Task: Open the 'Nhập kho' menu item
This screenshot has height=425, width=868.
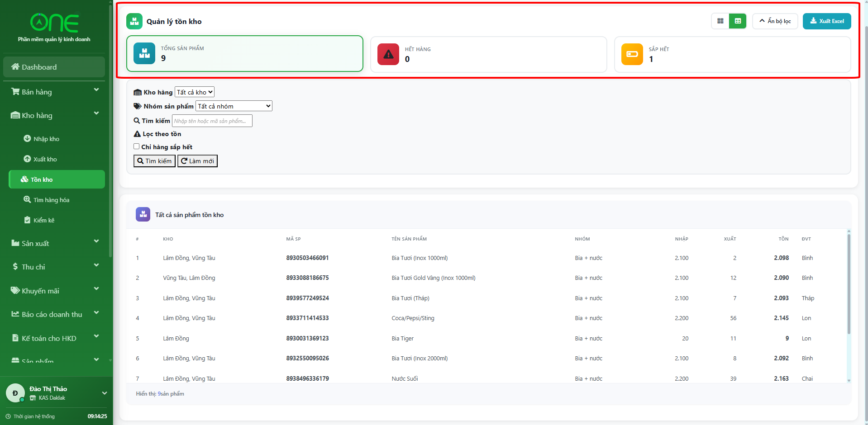Action: [x=46, y=139]
